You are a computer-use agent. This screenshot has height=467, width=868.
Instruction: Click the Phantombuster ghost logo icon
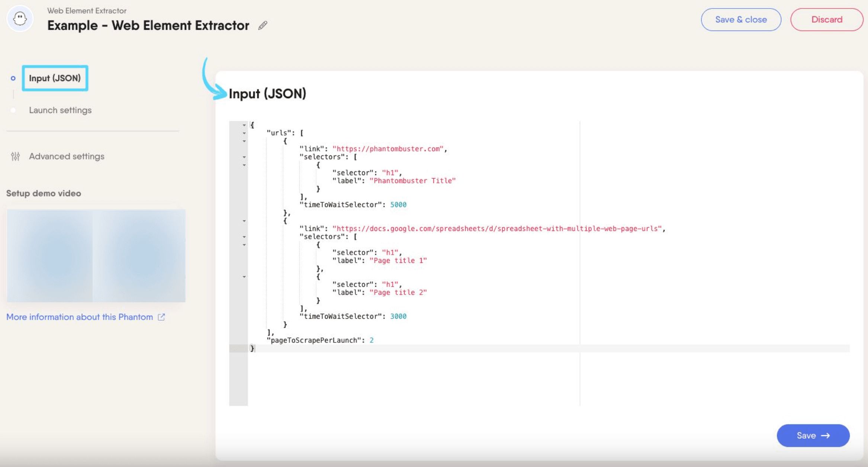(x=20, y=19)
